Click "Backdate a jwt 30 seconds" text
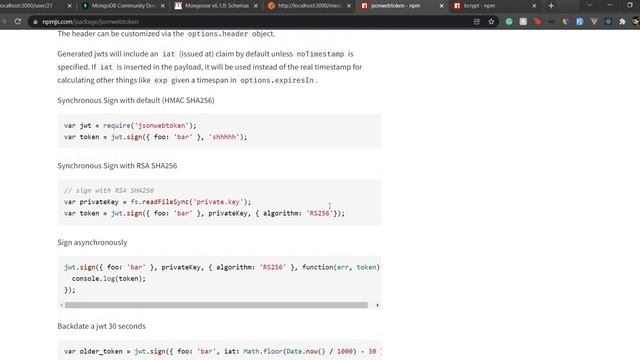640x360 pixels. coord(101,326)
